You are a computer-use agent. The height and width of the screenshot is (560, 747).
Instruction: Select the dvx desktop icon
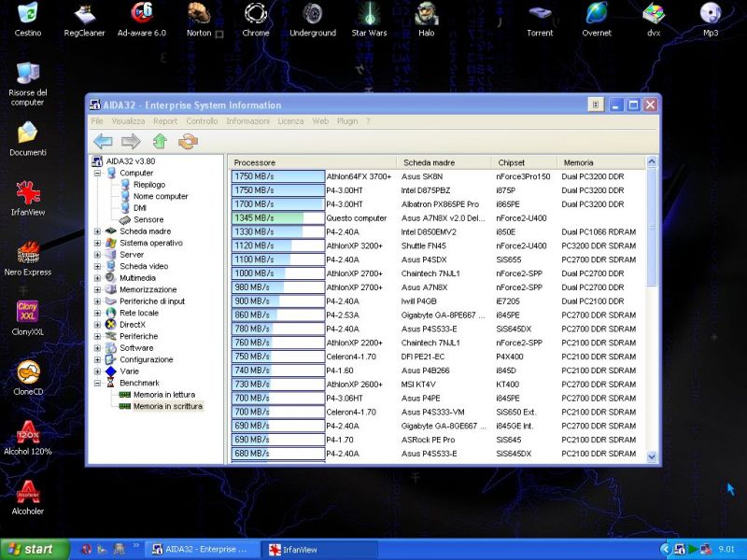click(x=654, y=19)
